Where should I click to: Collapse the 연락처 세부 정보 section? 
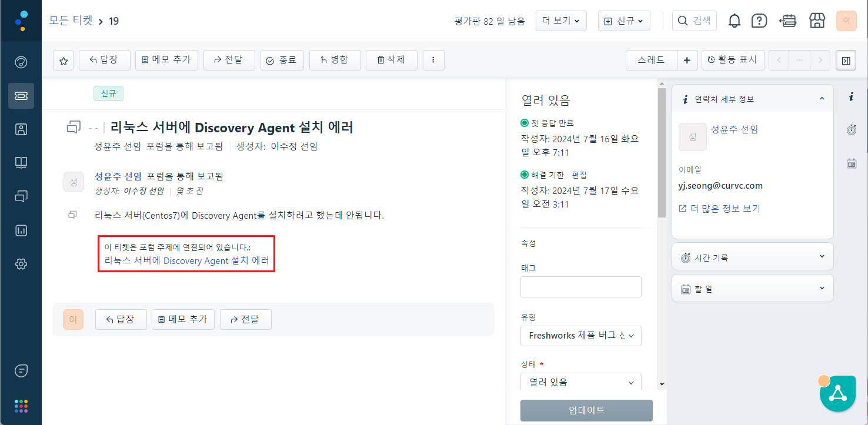[822, 99]
